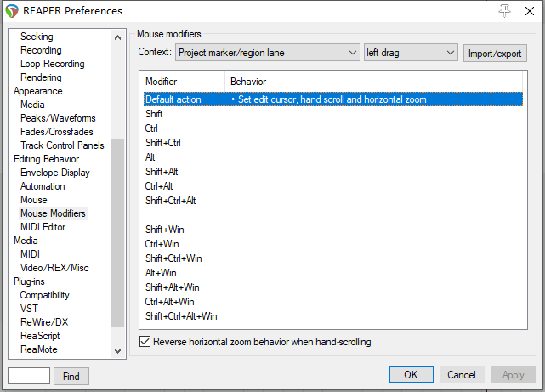
Task: Click the OK button
Action: click(x=411, y=375)
